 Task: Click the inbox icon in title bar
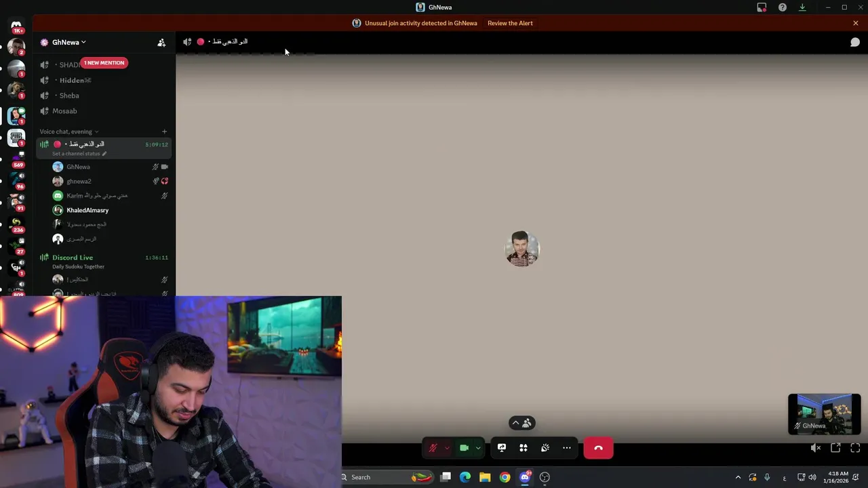762,7
